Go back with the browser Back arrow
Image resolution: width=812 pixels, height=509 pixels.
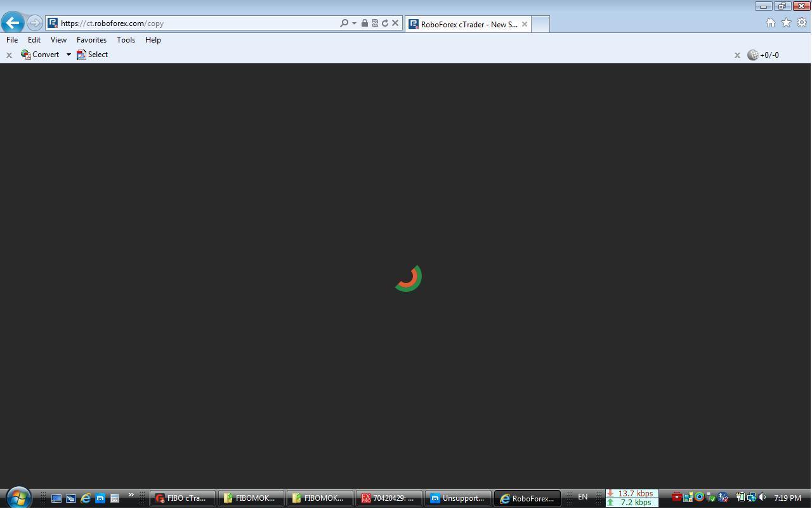pos(13,23)
